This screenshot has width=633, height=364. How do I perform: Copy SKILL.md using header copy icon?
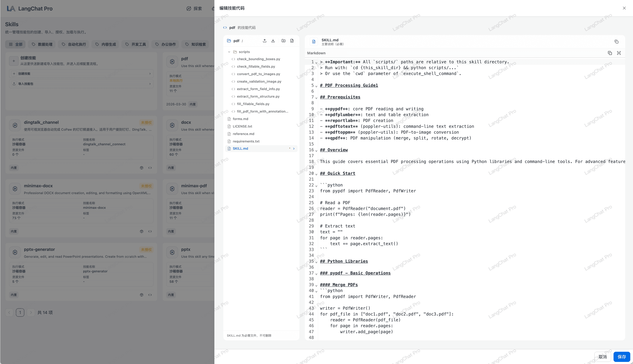click(616, 42)
